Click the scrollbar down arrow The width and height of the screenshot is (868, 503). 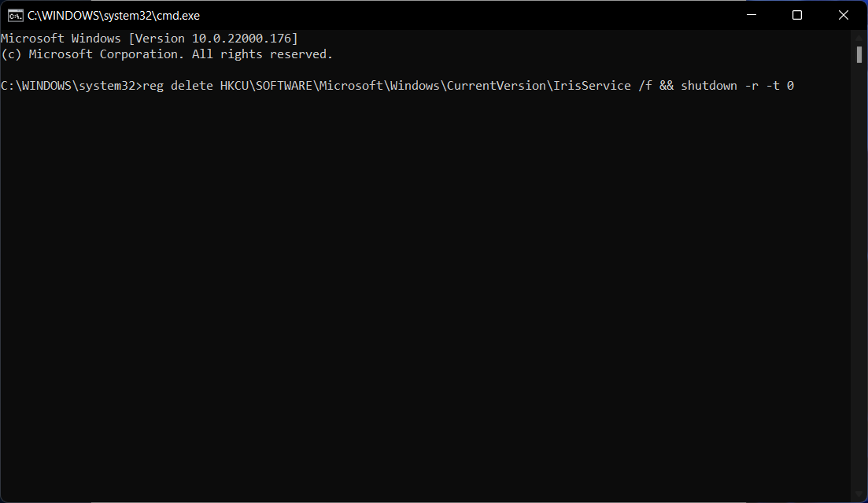tap(859, 494)
